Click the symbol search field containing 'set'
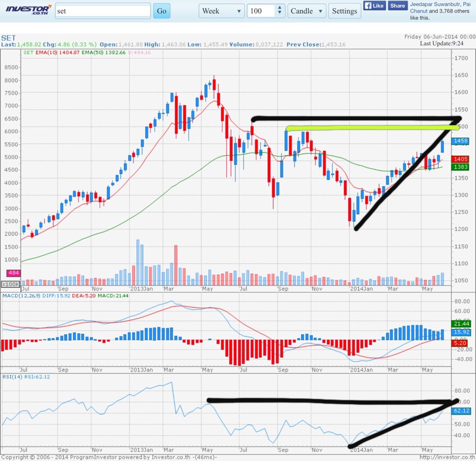This screenshot has height=461, width=476. (x=103, y=11)
